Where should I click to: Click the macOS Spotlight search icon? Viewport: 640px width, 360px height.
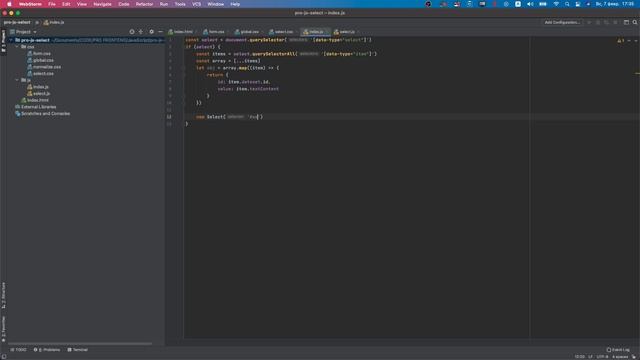pyautogui.click(x=567, y=4)
